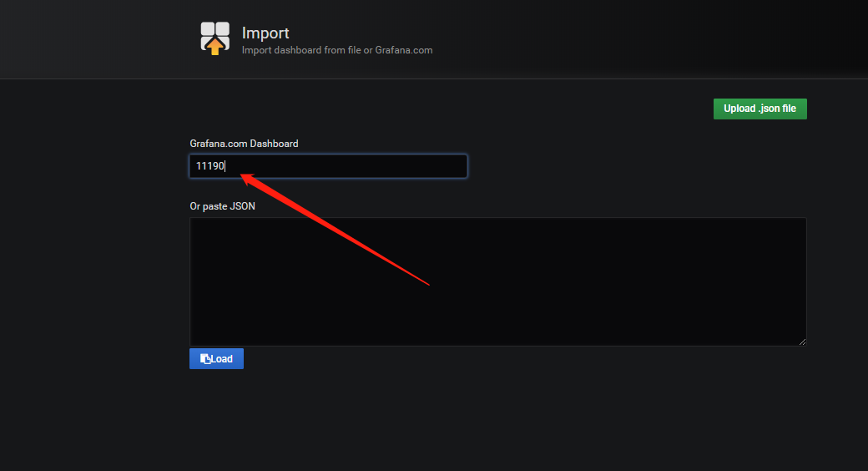Click the word Load on the blue button
This screenshot has height=471, width=868.
pyautogui.click(x=222, y=359)
